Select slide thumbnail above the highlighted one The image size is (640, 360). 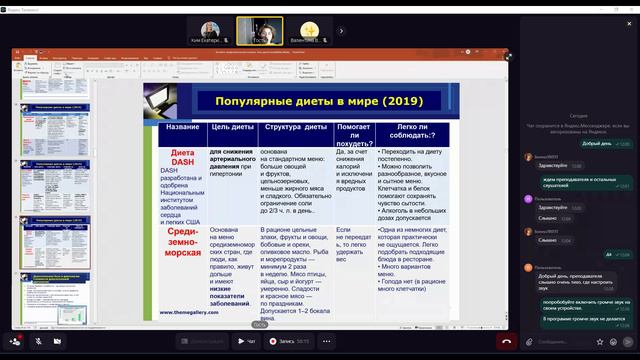click(x=55, y=186)
